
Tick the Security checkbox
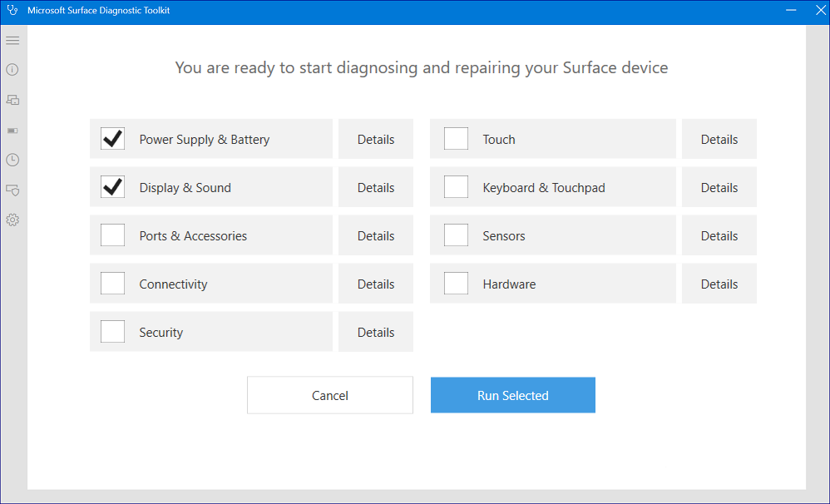point(112,332)
